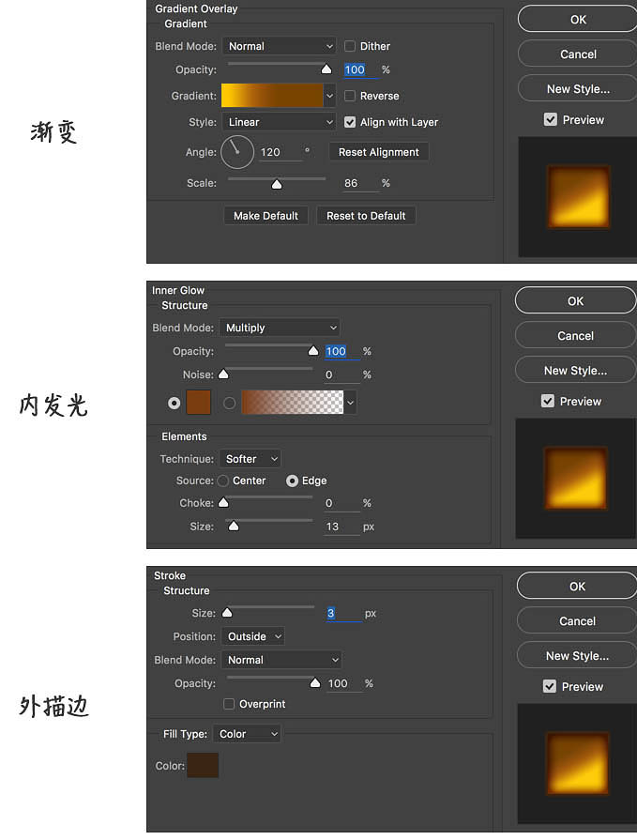Select the solid color radio button
The height and width of the screenshot is (840, 637).
click(x=174, y=403)
